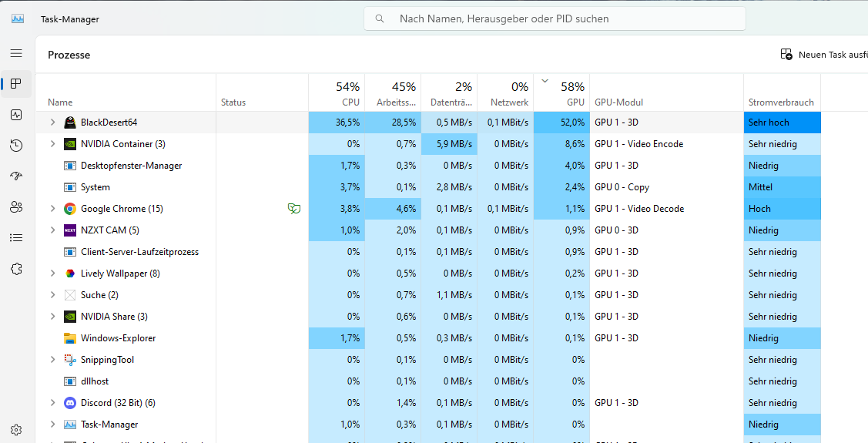Click BlackDesert64 'Sehr hoch' power cell
Image resolution: width=868 pixels, height=443 pixels.
(783, 122)
